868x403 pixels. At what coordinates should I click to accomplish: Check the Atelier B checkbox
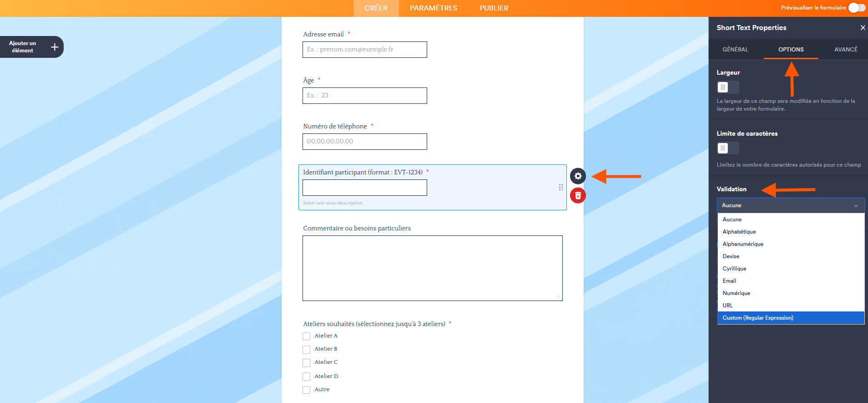307,349
